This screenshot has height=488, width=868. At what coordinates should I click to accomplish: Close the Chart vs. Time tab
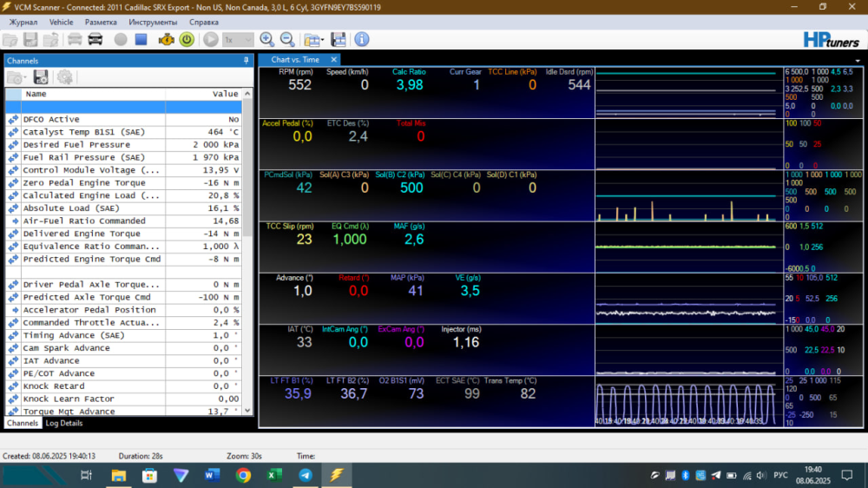[x=335, y=60]
